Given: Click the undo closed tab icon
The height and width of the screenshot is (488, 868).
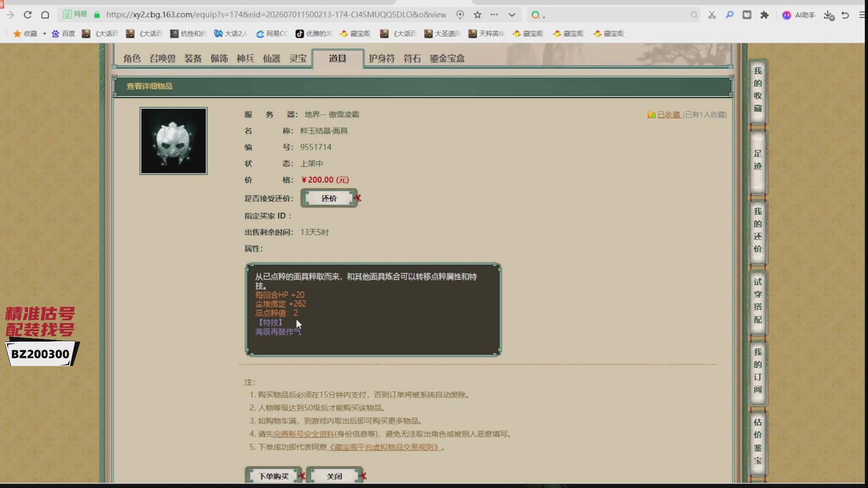Looking at the screenshot, I should [x=845, y=15].
